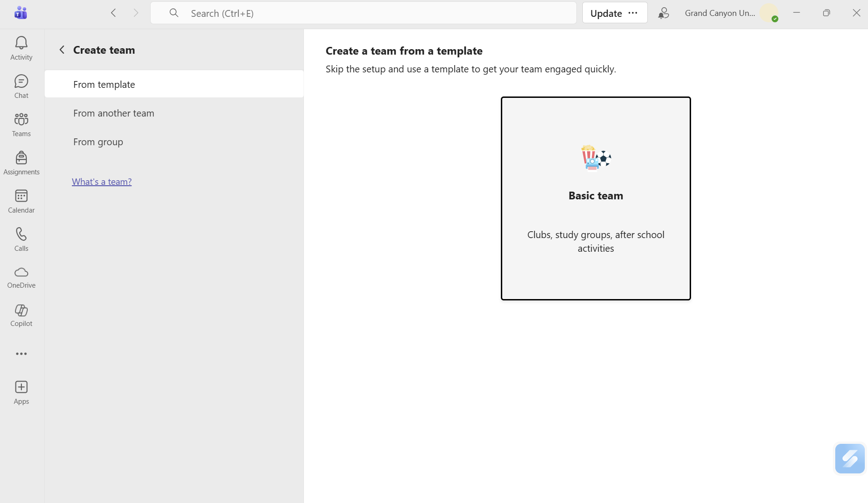Open the Update button's more options ellipsis

pyautogui.click(x=633, y=13)
